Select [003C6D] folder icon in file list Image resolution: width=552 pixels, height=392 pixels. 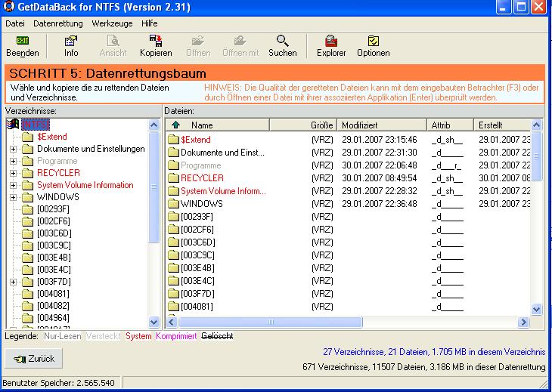[173, 242]
